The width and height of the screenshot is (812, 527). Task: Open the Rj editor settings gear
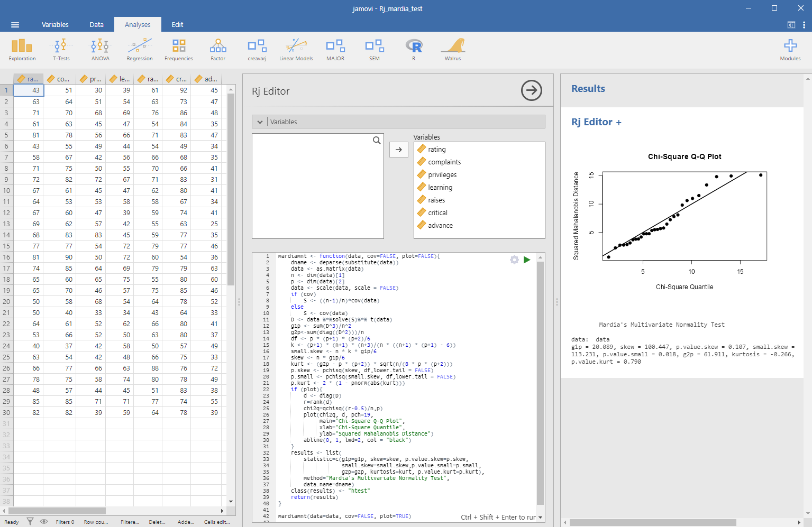tap(514, 260)
